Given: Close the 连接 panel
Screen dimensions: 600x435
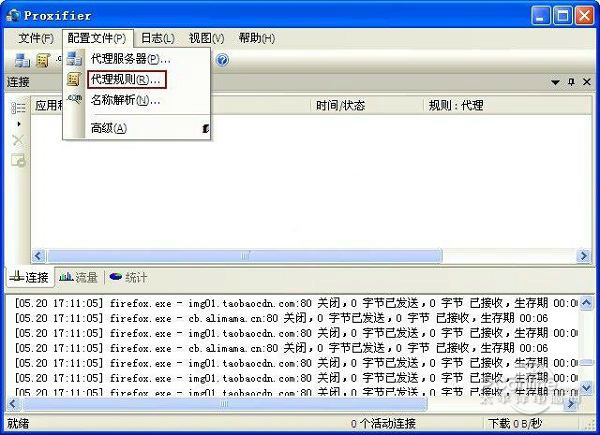Looking at the screenshot, I should tap(587, 81).
